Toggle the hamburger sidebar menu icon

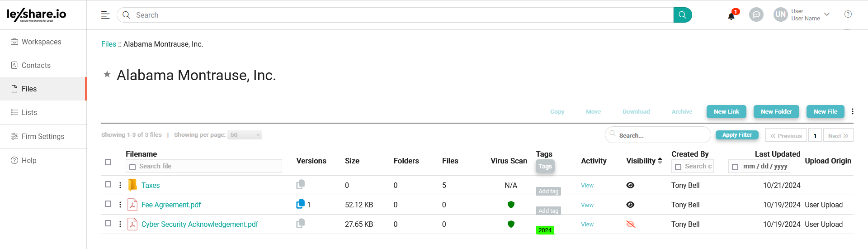tap(105, 15)
